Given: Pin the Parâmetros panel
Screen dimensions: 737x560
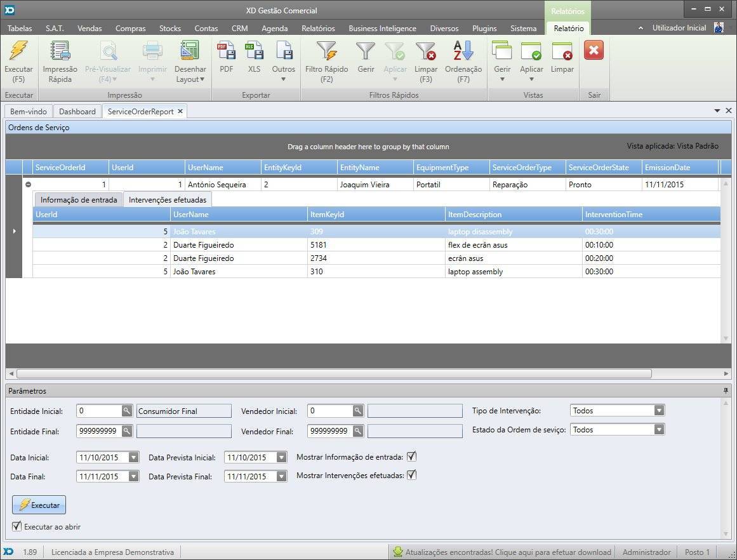Looking at the screenshot, I should [726, 390].
